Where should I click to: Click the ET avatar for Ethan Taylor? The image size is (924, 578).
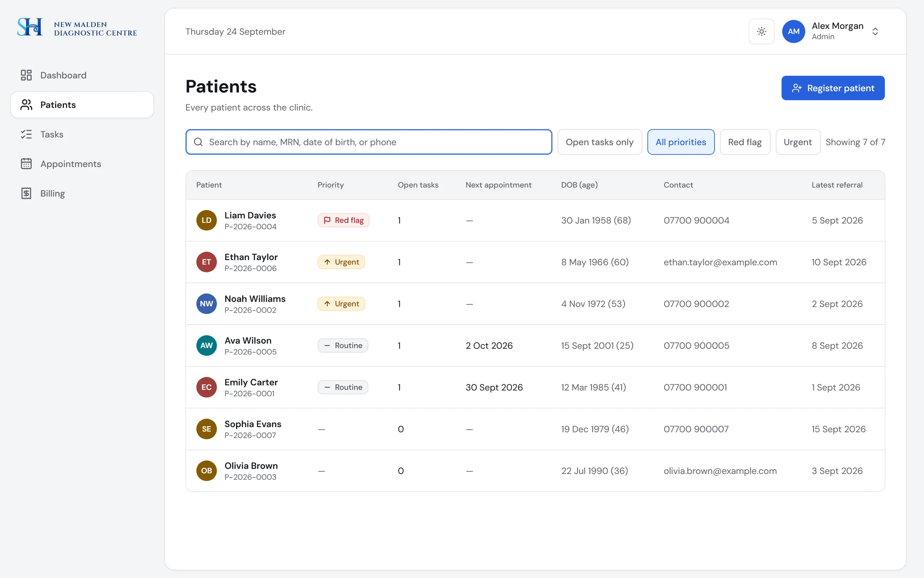point(206,262)
